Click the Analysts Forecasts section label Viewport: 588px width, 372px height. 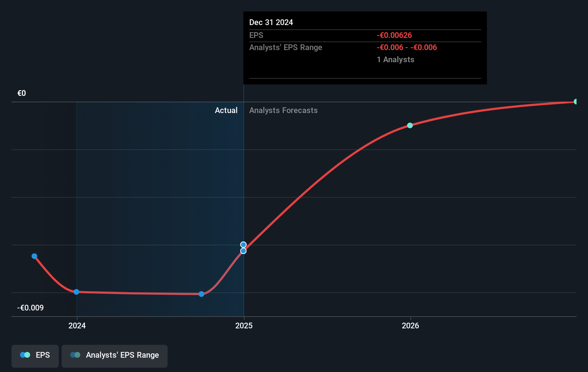283,111
